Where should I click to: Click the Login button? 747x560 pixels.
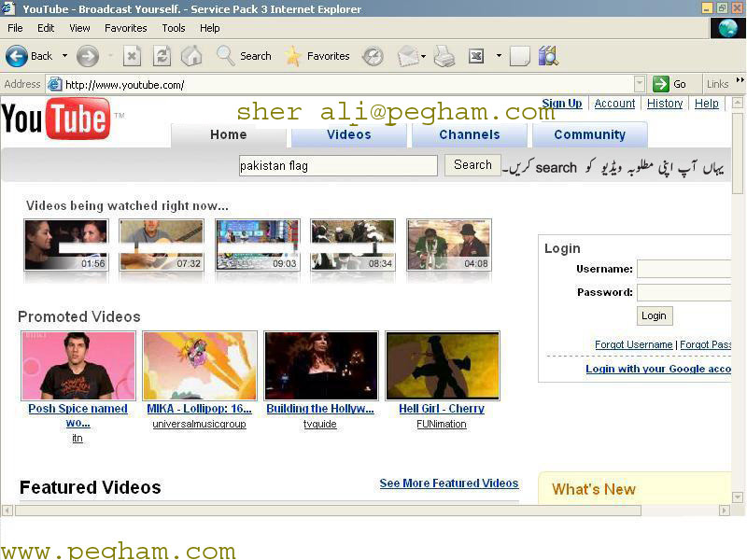tap(655, 315)
